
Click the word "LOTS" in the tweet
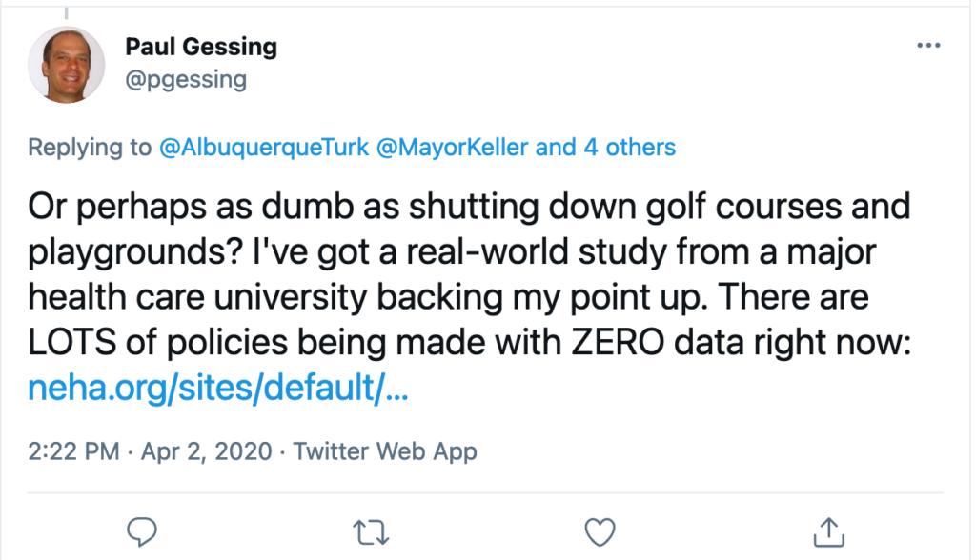tap(71, 344)
